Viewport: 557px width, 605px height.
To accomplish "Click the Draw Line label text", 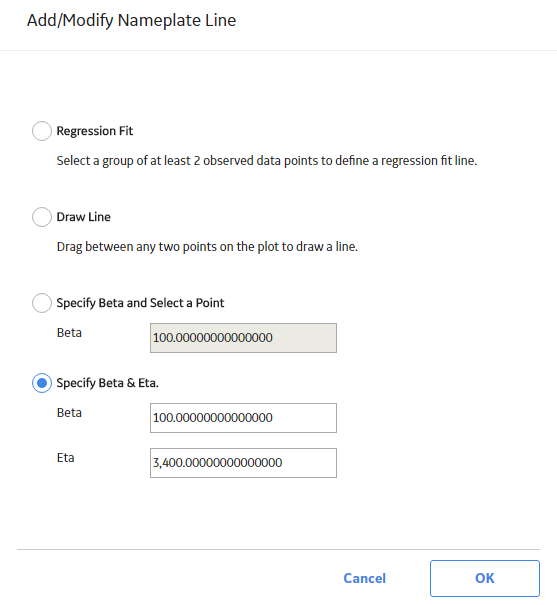I will point(83,217).
